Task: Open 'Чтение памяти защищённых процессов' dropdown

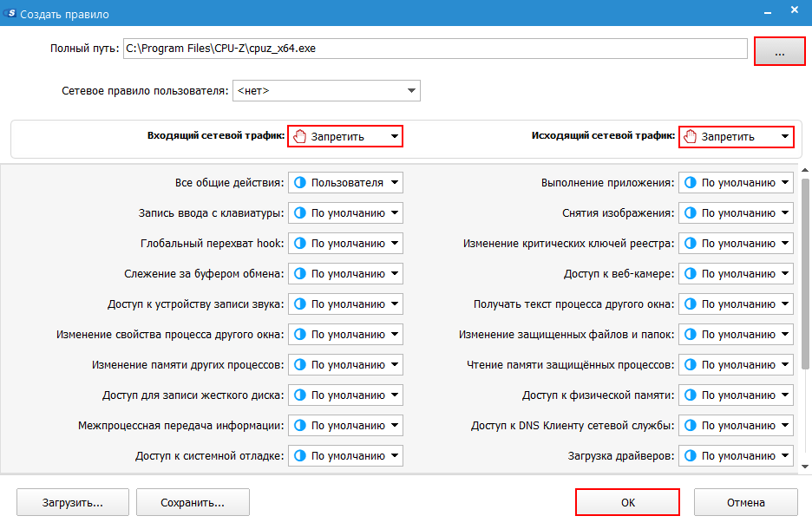Action: [736, 365]
